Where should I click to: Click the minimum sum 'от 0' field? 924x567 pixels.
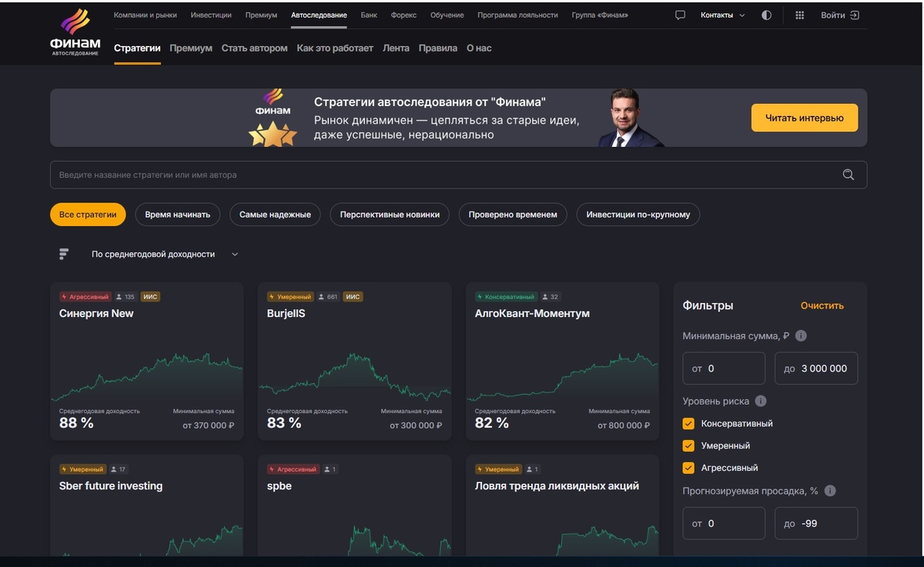point(724,369)
